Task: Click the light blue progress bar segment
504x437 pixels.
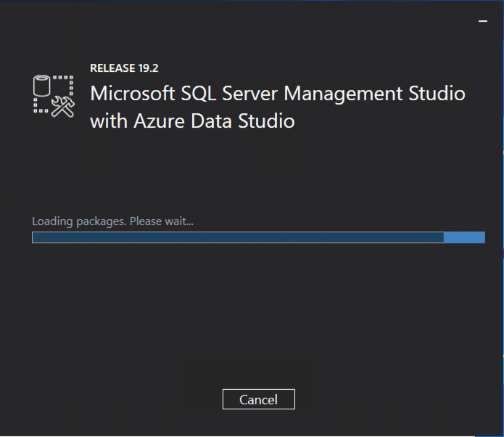Action: [464, 237]
